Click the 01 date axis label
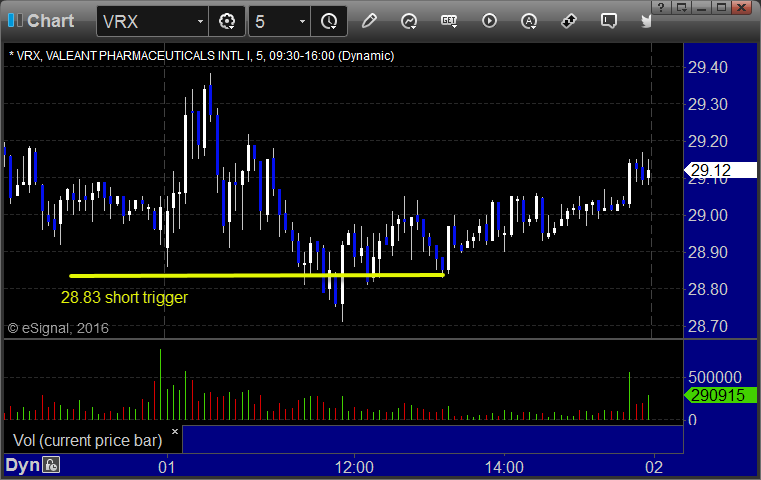 click(166, 467)
